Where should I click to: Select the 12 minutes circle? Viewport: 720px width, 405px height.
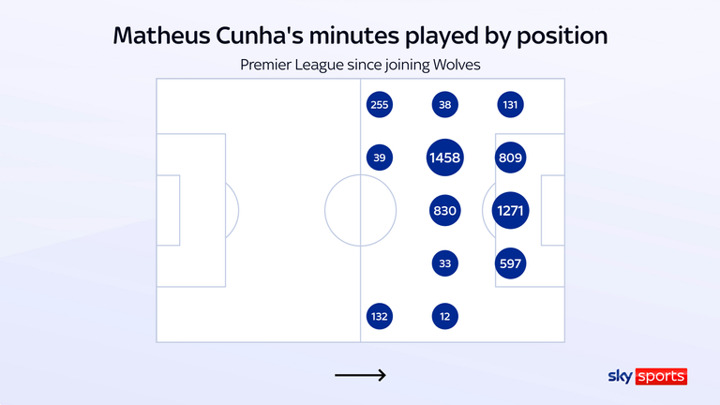pos(445,316)
